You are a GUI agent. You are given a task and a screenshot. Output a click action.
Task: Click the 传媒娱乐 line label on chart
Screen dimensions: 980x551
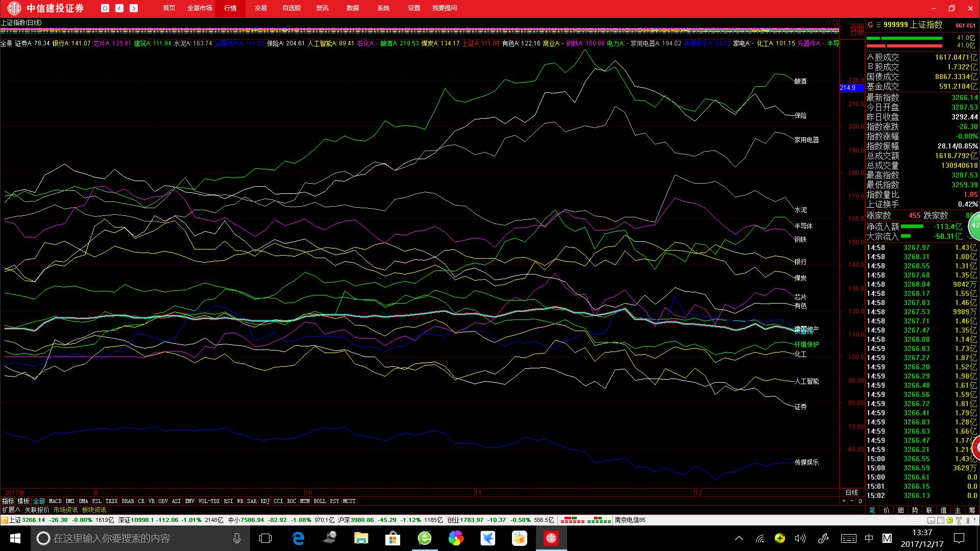pos(806,462)
